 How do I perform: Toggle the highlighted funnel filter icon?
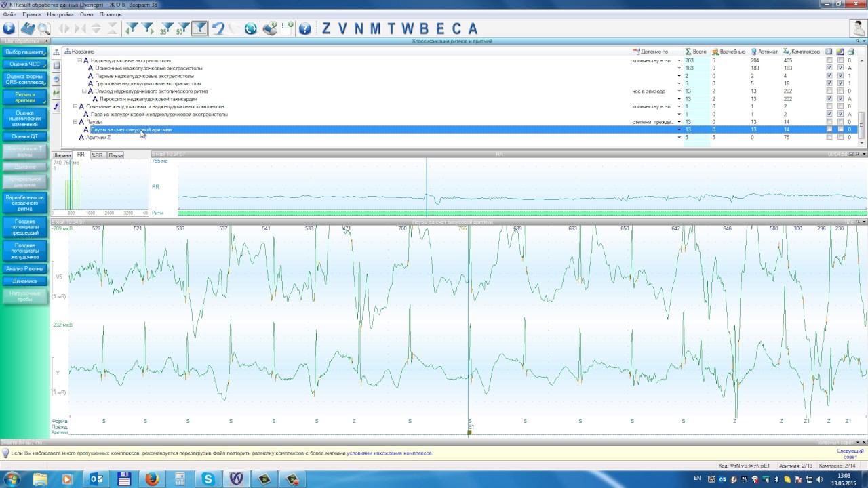click(x=199, y=28)
